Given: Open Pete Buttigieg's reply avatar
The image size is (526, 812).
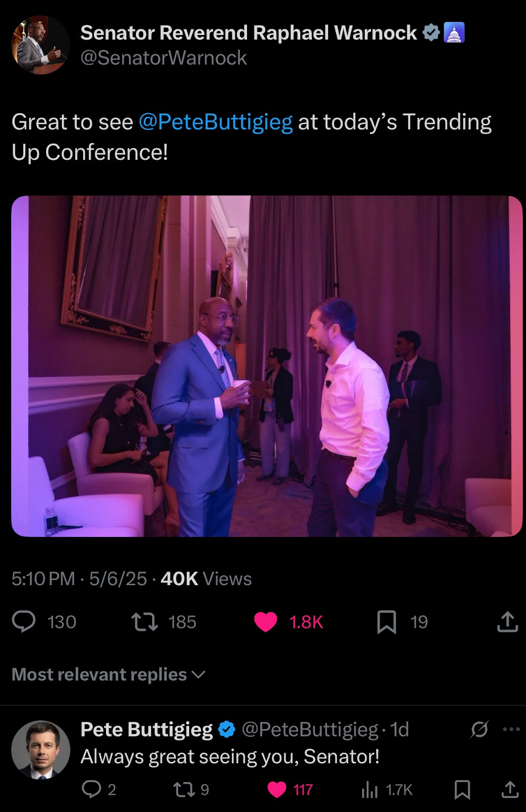Looking at the screenshot, I should point(41,750).
